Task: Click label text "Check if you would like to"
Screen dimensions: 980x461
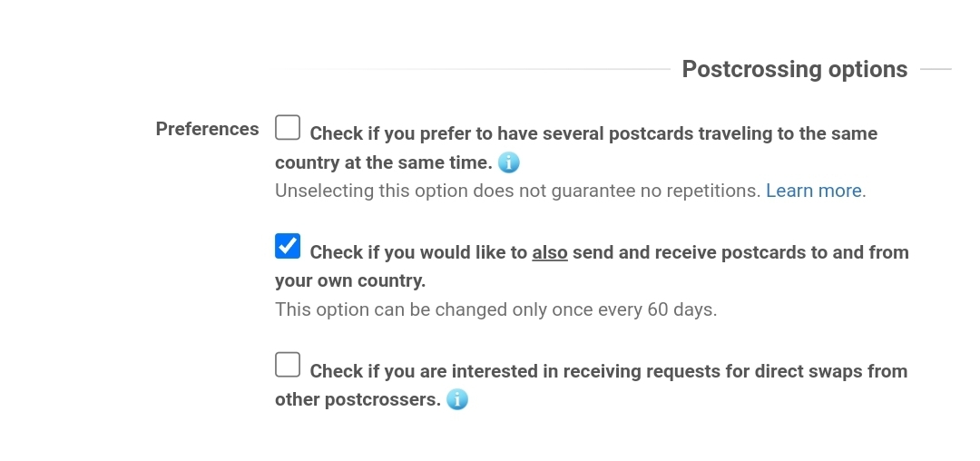Action: (x=419, y=252)
